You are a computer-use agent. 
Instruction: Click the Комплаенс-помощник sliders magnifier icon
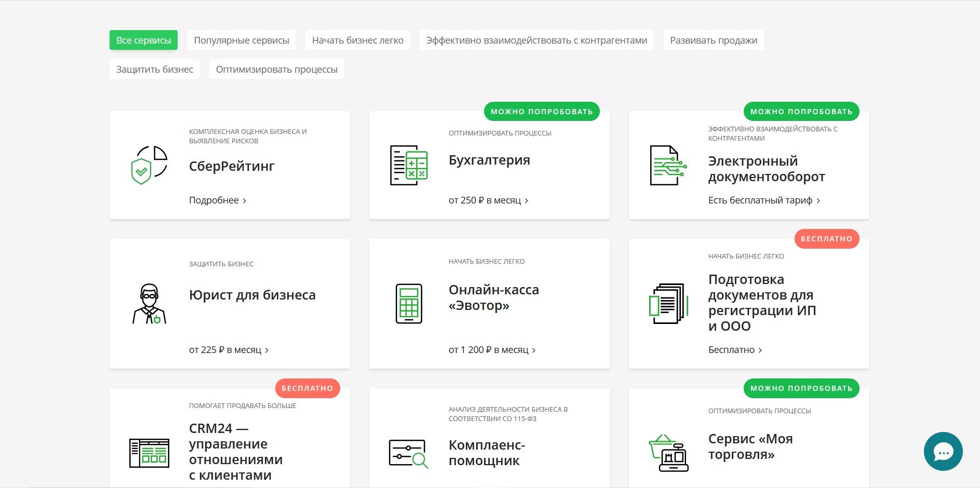click(409, 453)
